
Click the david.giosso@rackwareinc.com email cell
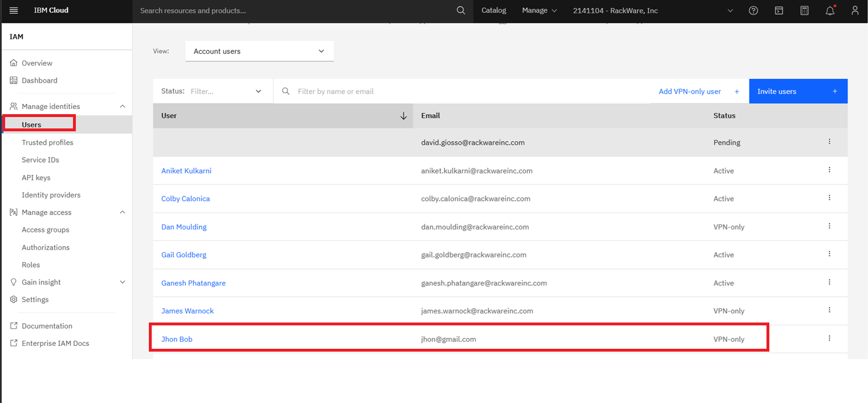(473, 143)
